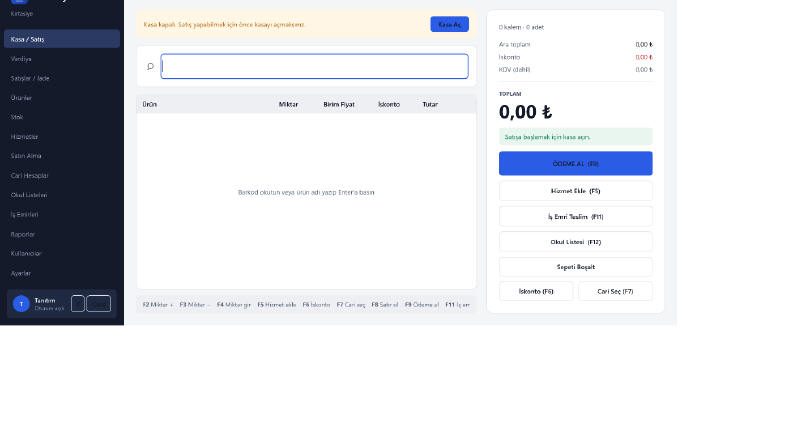Open Satışlar / İade from the sidebar
Image resolution: width=793 pixels, height=446 pixels.
[62, 78]
